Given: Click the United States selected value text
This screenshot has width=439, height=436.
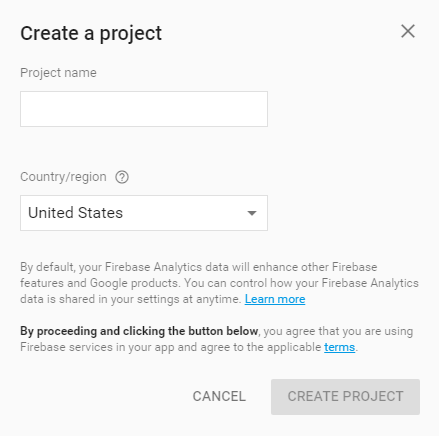Looking at the screenshot, I should click(75, 213).
